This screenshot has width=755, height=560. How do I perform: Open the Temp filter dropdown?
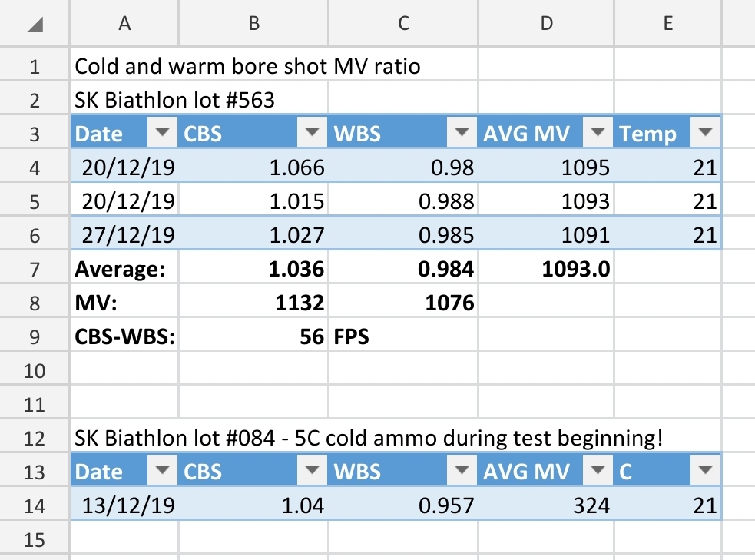pyautogui.click(x=705, y=131)
